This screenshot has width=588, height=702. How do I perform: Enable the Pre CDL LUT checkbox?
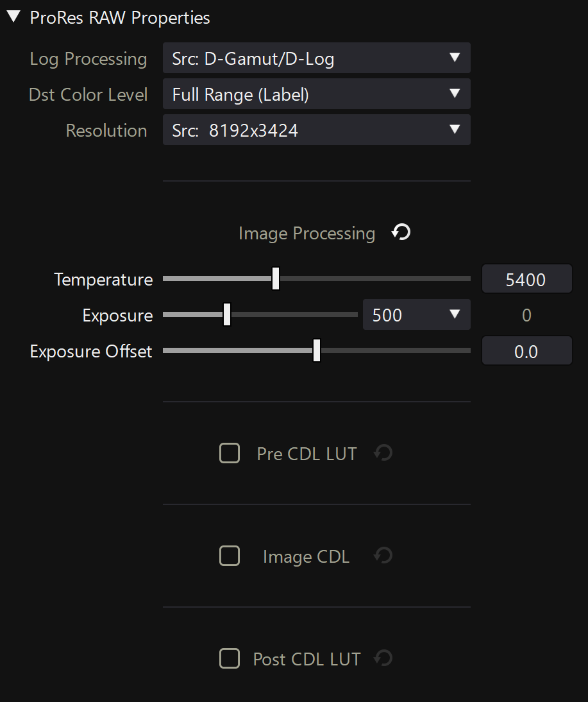(230, 454)
